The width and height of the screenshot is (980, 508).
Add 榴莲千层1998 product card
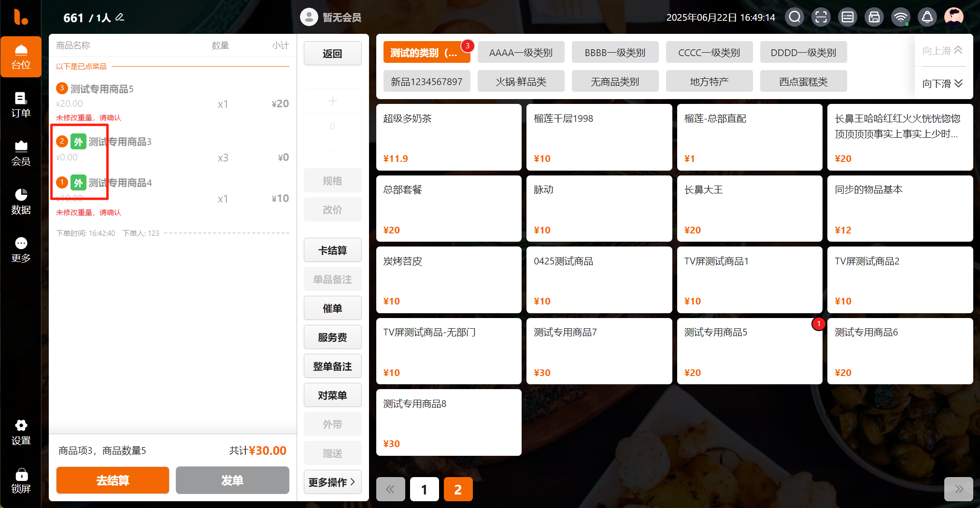pyautogui.click(x=599, y=137)
